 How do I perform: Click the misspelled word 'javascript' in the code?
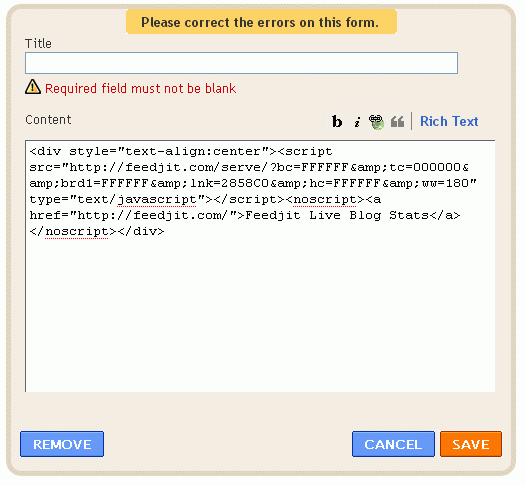[x=157, y=200]
